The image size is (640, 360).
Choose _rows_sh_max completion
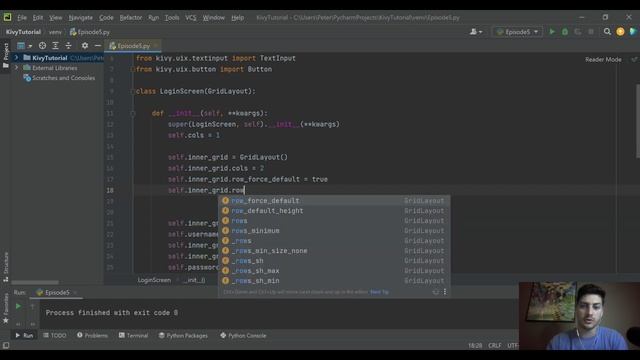point(334,271)
